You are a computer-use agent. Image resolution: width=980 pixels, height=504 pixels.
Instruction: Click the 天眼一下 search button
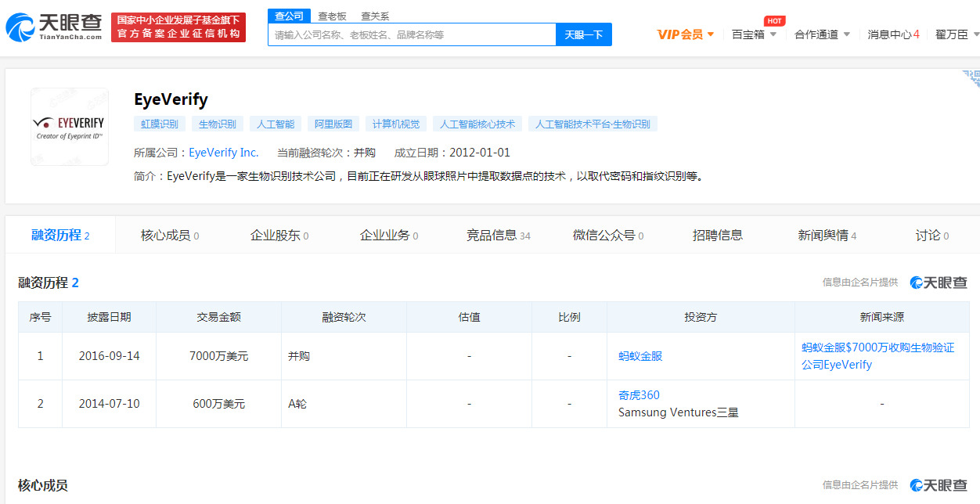pos(584,34)
